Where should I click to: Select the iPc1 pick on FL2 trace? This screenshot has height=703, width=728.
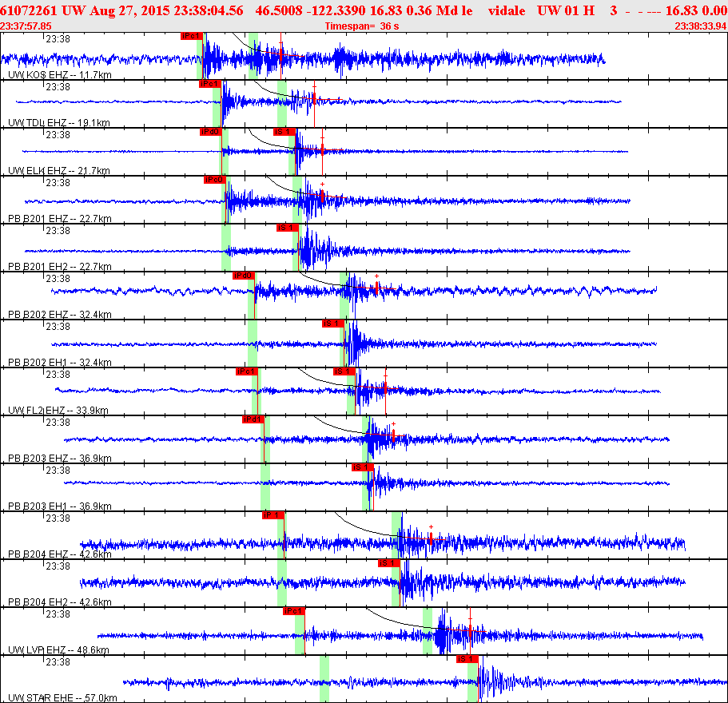(x=247, y=371)
